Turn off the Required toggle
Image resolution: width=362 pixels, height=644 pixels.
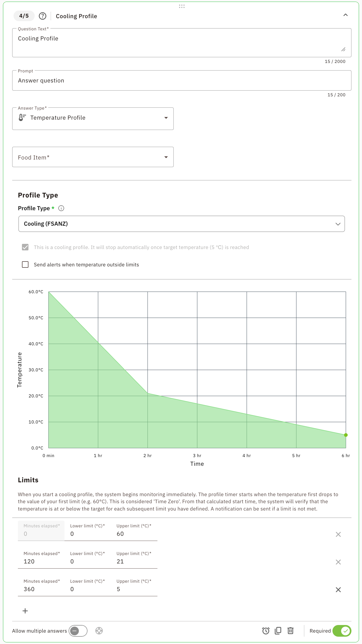pyautogui.click(x=342, y=631)
